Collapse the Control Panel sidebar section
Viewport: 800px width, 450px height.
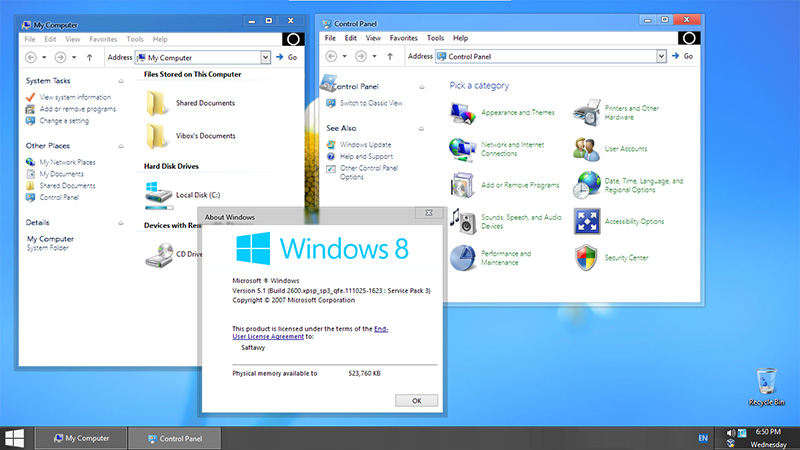pos(421,87)
